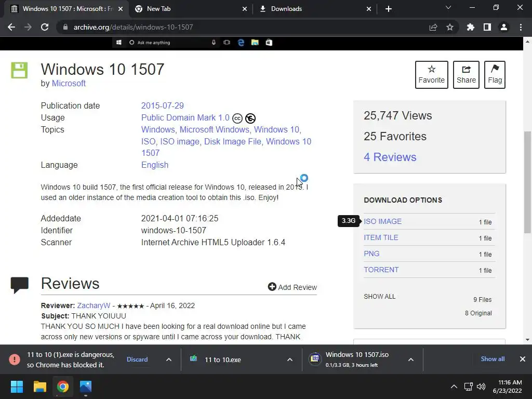This screenshot has height=399, width=532.
Task: Click the Share button
Action: [466, 75]
